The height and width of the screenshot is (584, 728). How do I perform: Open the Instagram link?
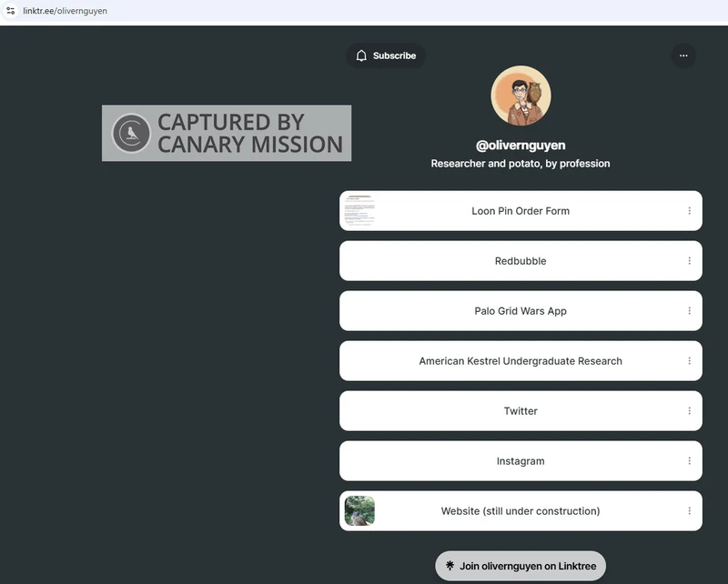pyautogui.click(x=521, y=461)
